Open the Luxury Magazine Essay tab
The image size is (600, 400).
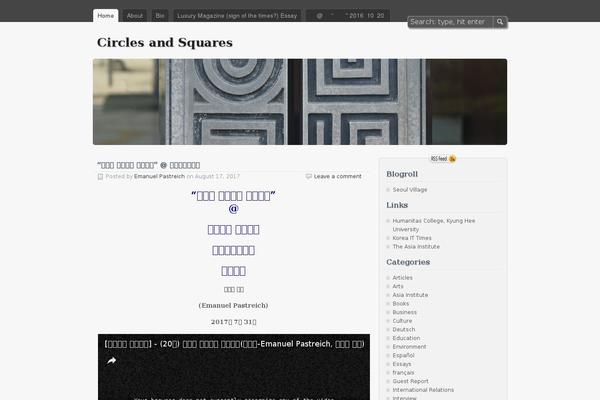point(237,16)
